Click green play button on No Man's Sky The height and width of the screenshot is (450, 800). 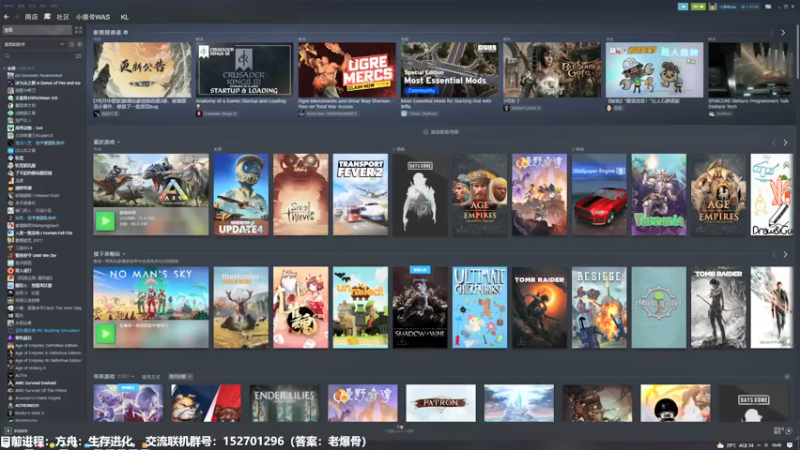(x=105, y=334)
